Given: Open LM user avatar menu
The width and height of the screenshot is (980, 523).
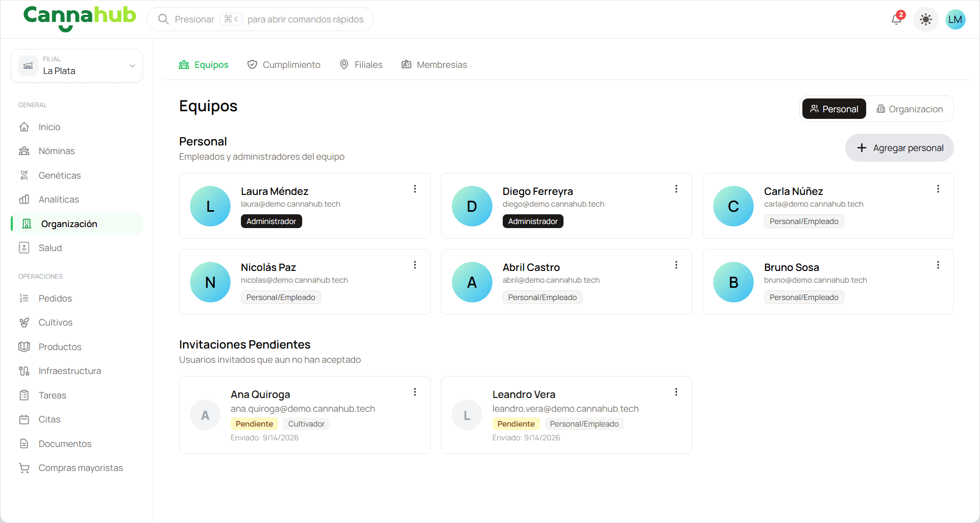Looking at the screenshot, I should click(955, 19).
